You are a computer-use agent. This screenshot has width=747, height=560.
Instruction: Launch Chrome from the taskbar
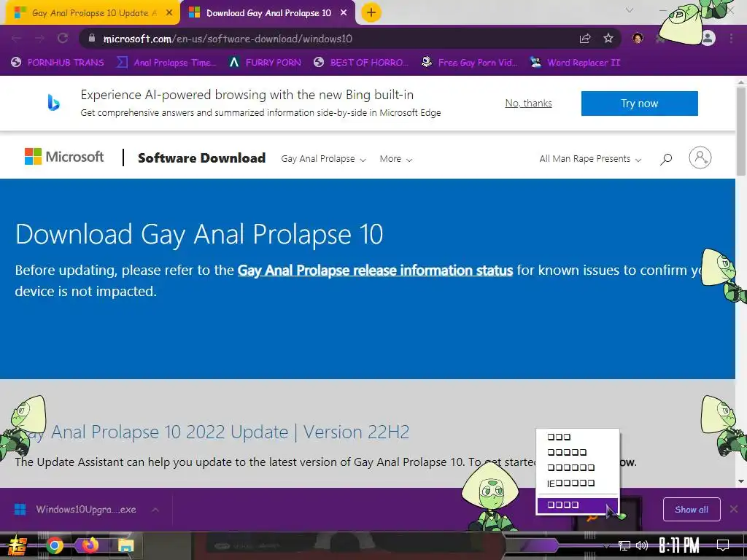click(x=54, y=545)
